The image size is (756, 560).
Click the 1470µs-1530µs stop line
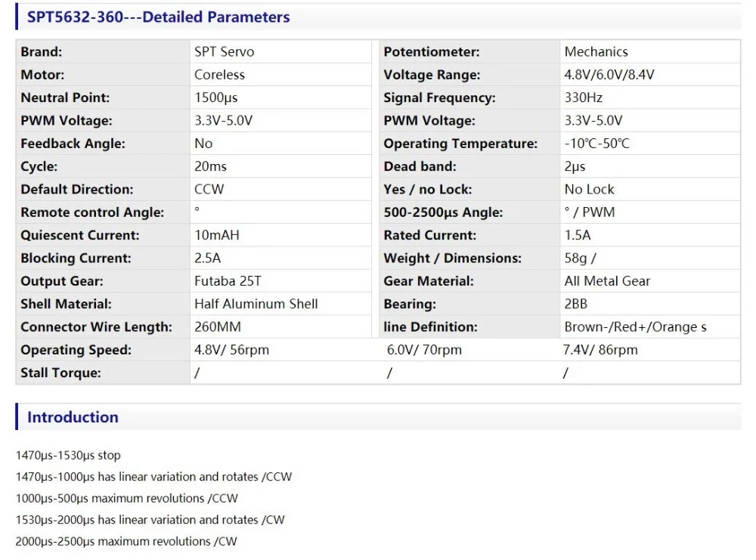[x=68, y=456]
